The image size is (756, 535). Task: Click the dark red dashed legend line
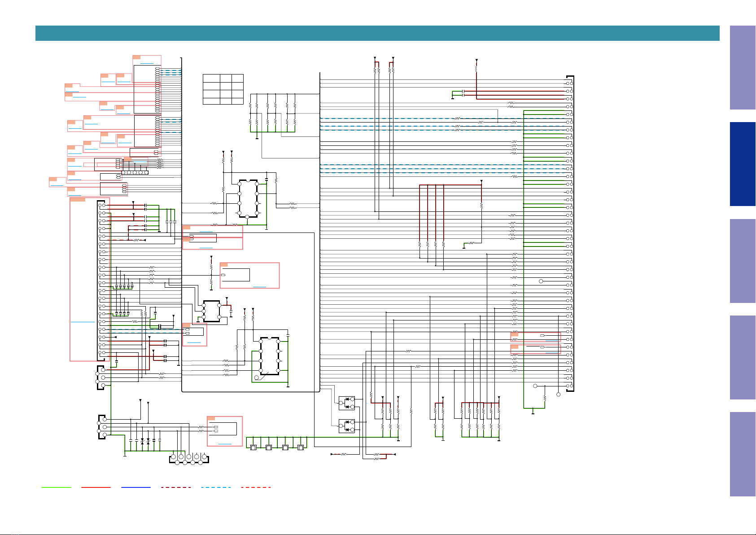[x=176, y=487]
